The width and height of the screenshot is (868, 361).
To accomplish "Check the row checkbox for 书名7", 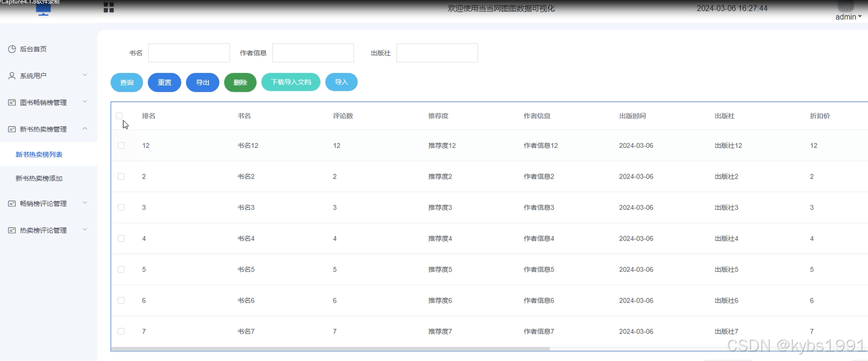I will click(x=121, y=331).
